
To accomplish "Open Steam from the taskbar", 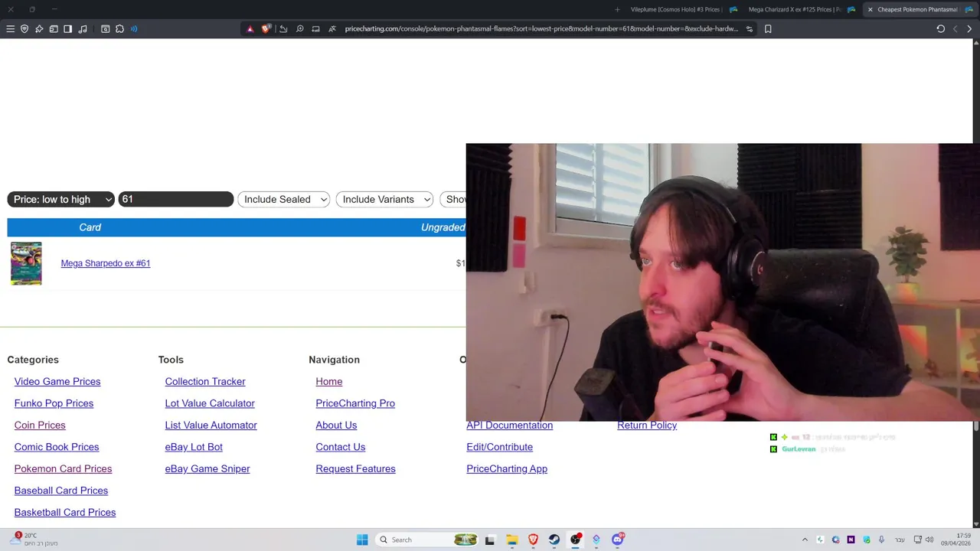I will [x=554, y=540].
